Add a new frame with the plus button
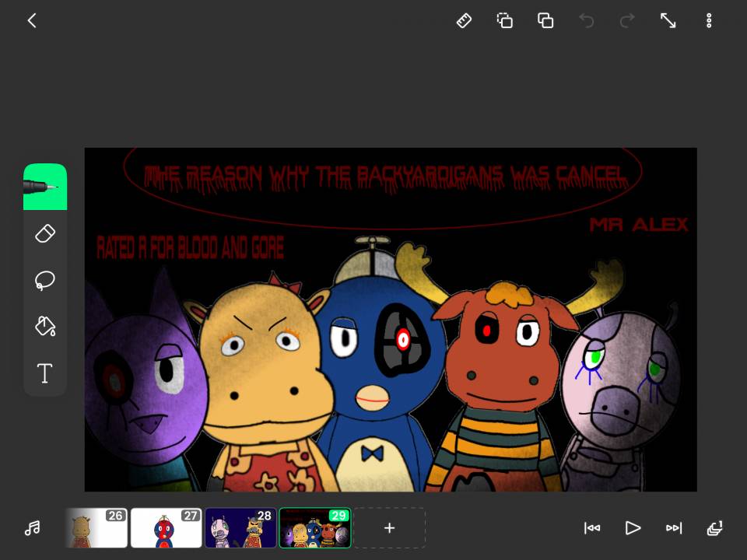The height and width of the screenshot is (560, 747). [389, 528]
